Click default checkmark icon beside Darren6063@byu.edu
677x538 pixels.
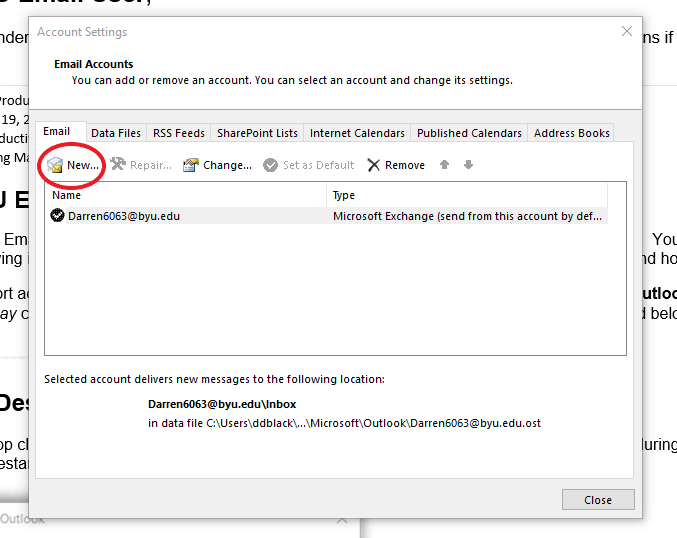point(58,215)
